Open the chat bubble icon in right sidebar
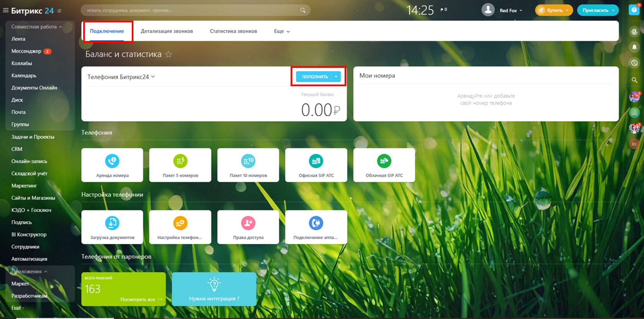 [634, 62]
